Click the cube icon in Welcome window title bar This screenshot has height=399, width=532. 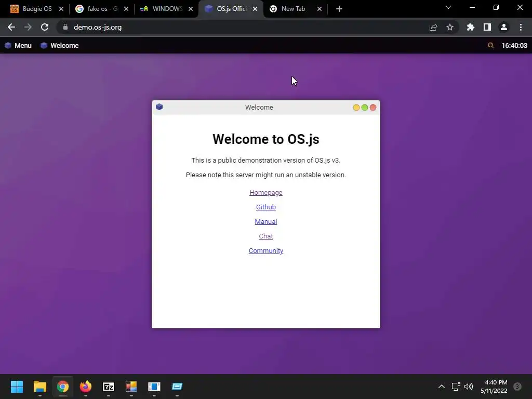click(159, 107)
